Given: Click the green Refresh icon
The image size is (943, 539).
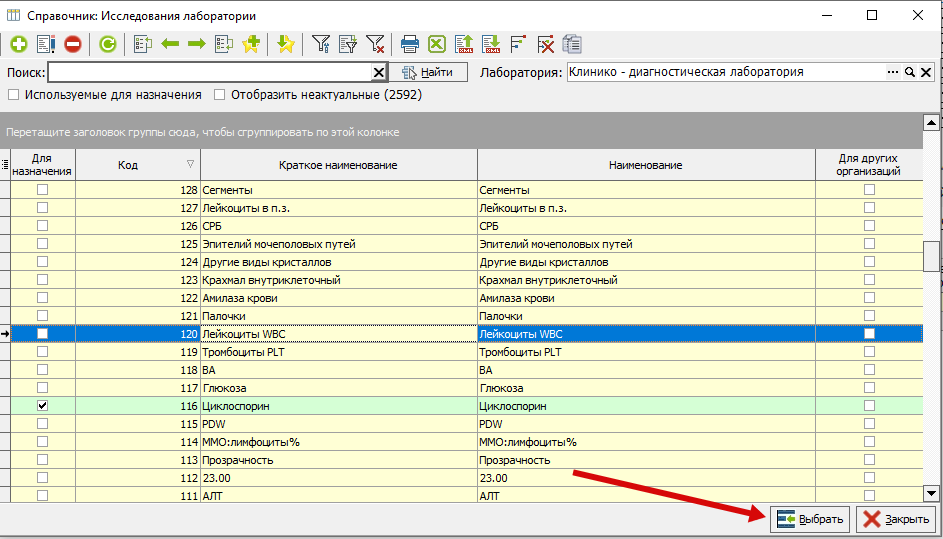Looking at the screenshot, I should pyautogui.click(x=108, y=44).
